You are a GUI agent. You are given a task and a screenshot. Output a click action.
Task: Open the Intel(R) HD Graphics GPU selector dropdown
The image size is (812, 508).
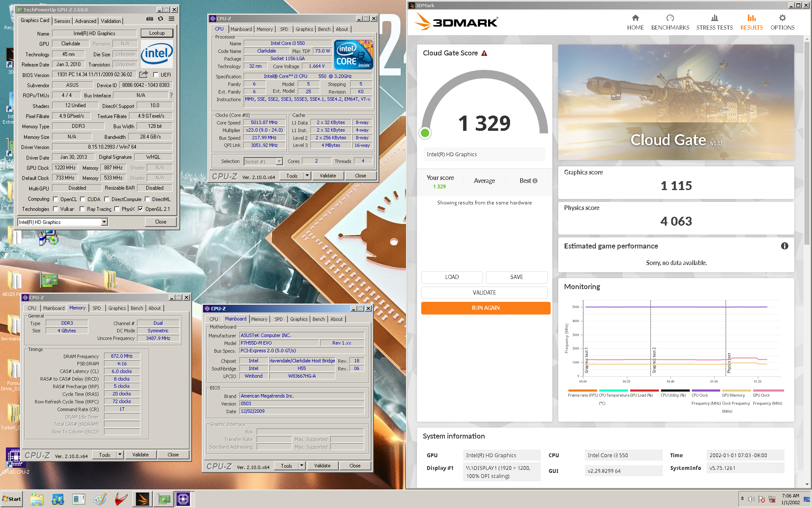pos(104,222)
